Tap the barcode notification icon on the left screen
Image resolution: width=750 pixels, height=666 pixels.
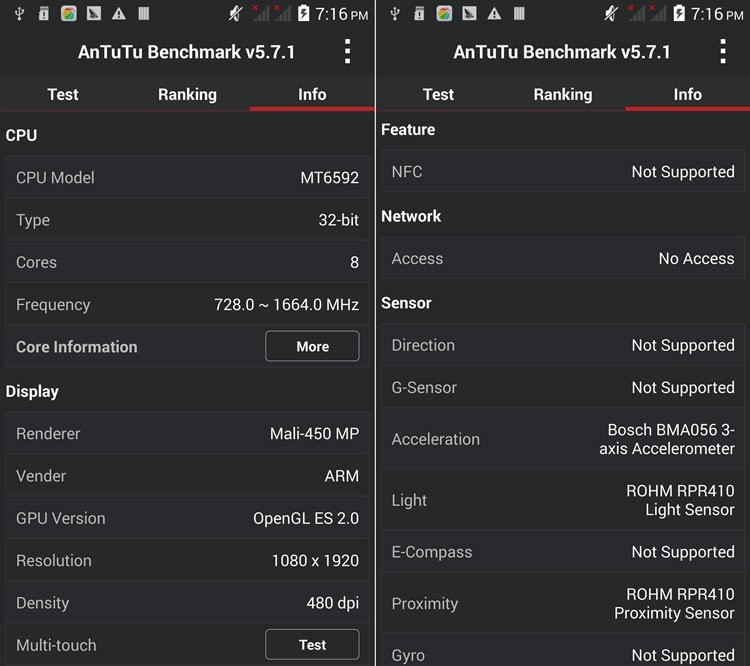(144, 14)
